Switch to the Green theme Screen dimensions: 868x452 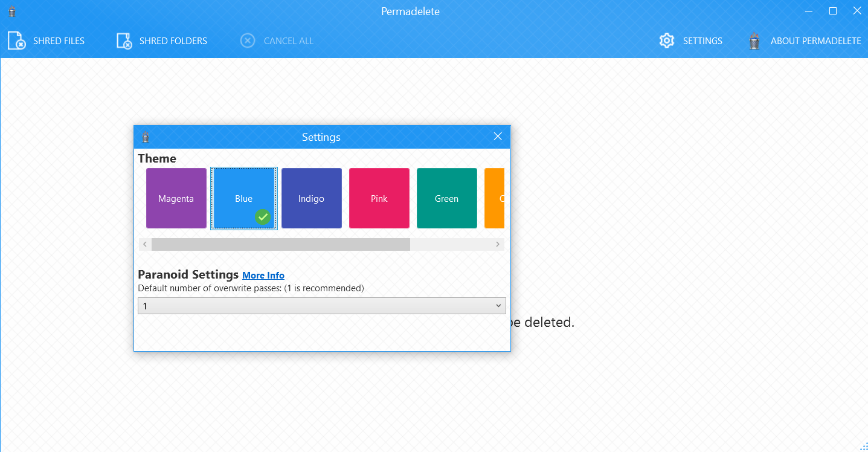click(x=447, y=198)
